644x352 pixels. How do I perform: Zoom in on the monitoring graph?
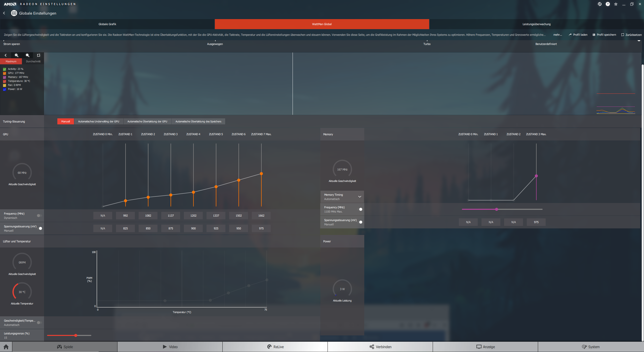click(x=17, y=55)
